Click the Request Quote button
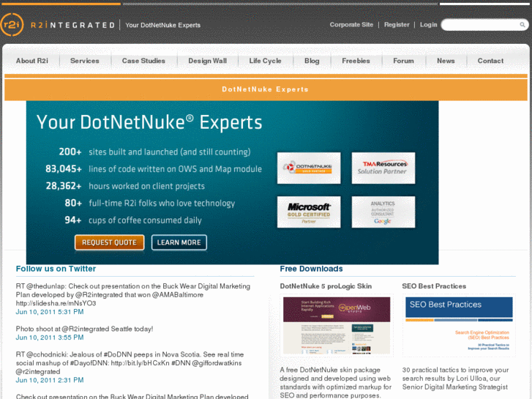 (109, 242)
